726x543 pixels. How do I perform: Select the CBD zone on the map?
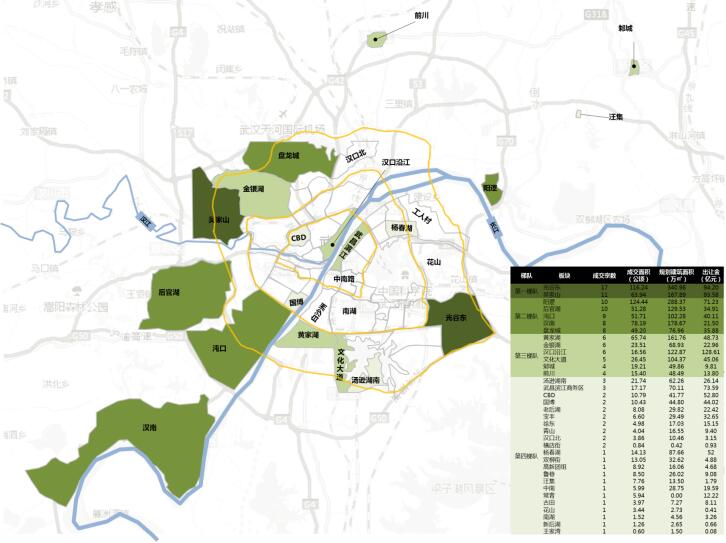(x=298, y=238)
